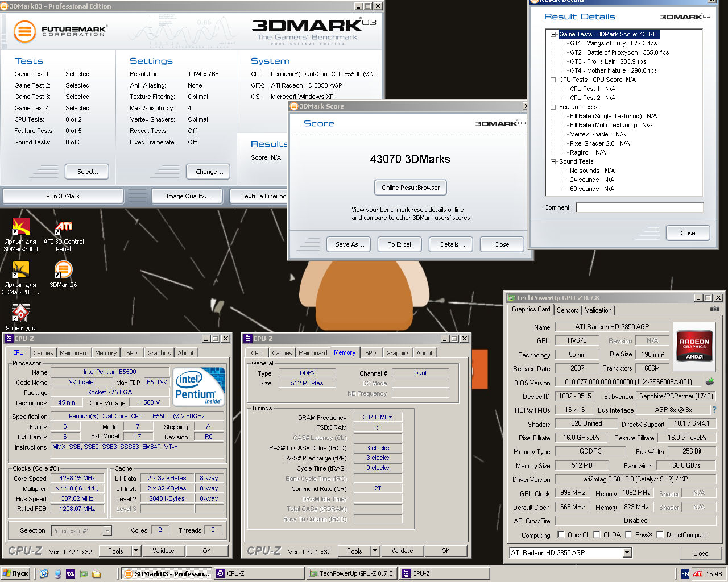Screen dimensions: 728x582
Task: Close the Result Details window via Close button
Action: coord(688,233)
